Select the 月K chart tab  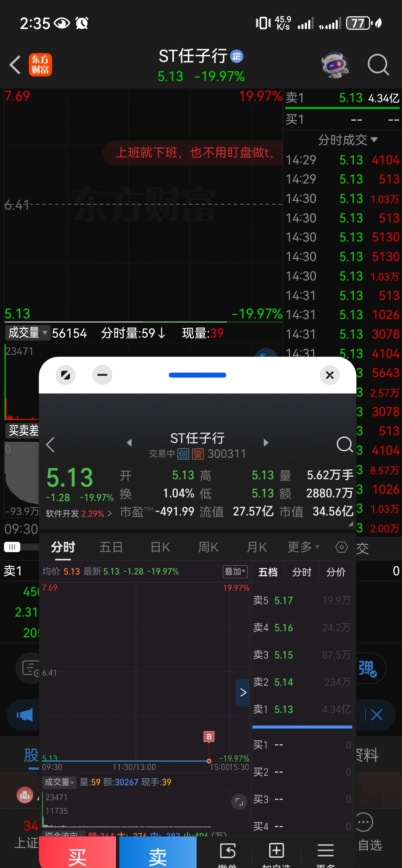(257, 547)
